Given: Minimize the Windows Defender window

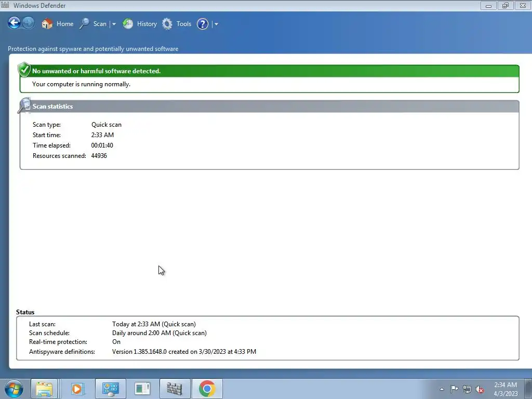Looking at the screenshot, I should click(x=488, y=5).
